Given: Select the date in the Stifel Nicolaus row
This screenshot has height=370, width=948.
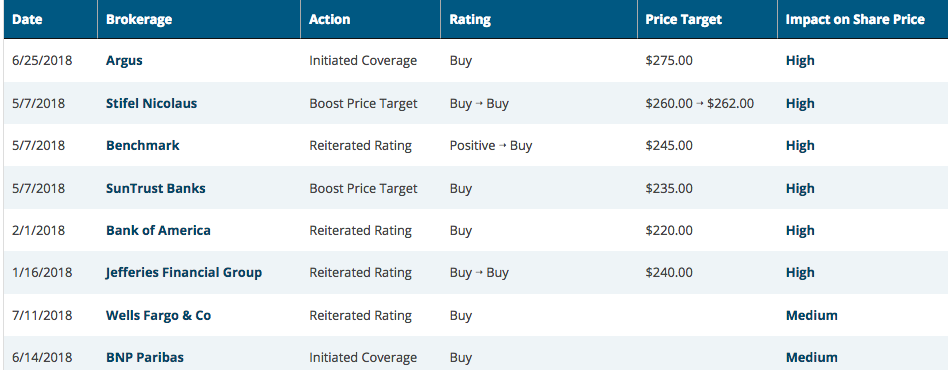Looking at the screenshot, I should point(38,103).
